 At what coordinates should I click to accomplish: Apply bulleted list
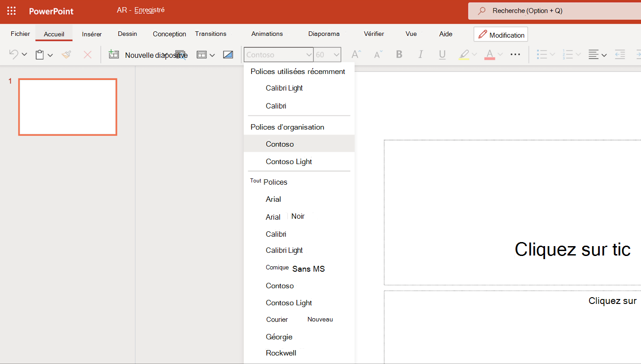[542, 55]
